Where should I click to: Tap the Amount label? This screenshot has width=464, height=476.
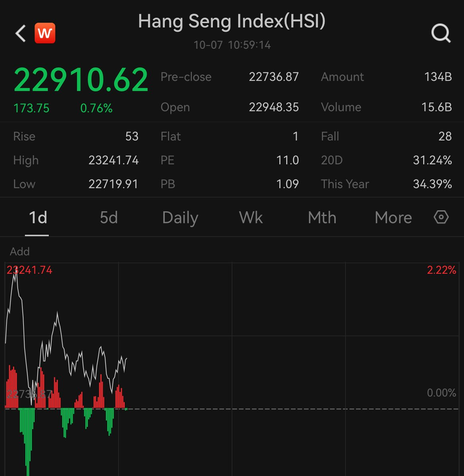[x=342, y=77]
